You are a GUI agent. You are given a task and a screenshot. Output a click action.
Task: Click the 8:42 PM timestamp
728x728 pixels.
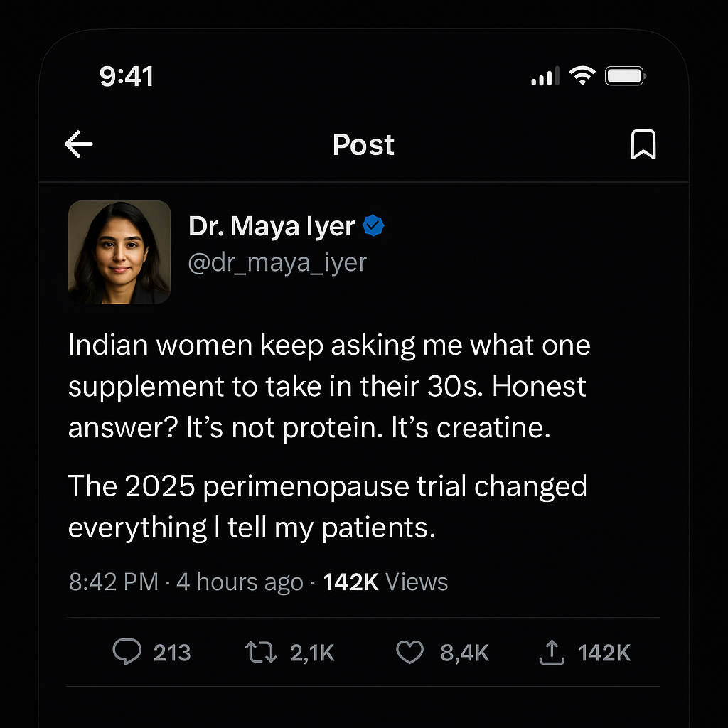point(114,582)
